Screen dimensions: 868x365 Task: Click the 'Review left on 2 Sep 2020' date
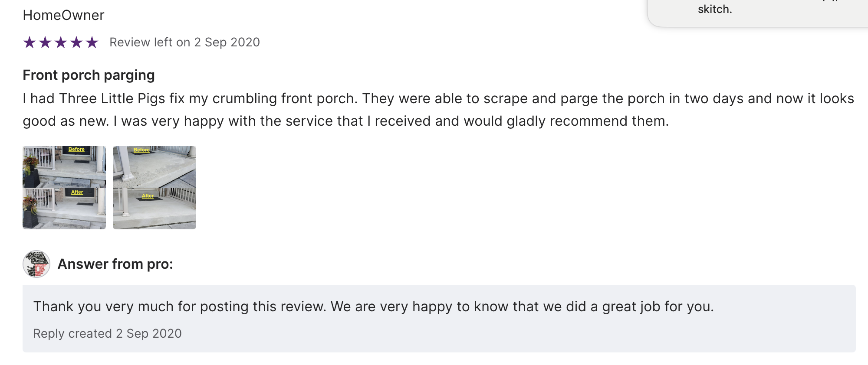[x=184, y=42]
